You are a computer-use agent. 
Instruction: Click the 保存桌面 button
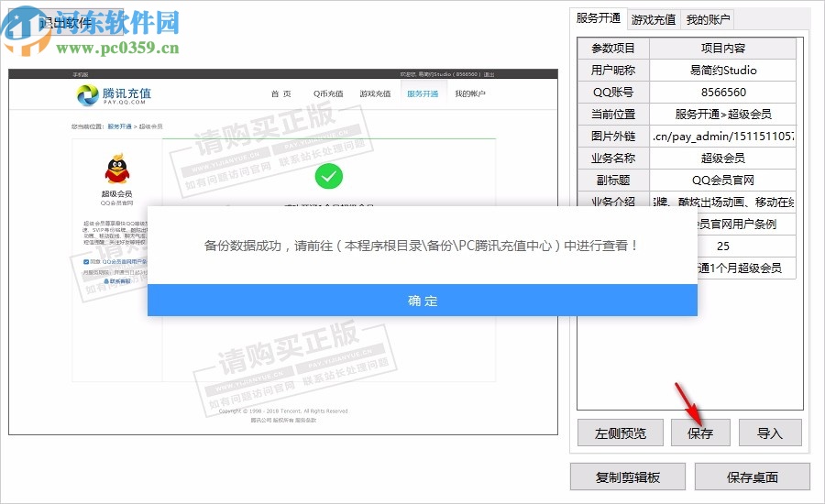[x=753, y=477]
